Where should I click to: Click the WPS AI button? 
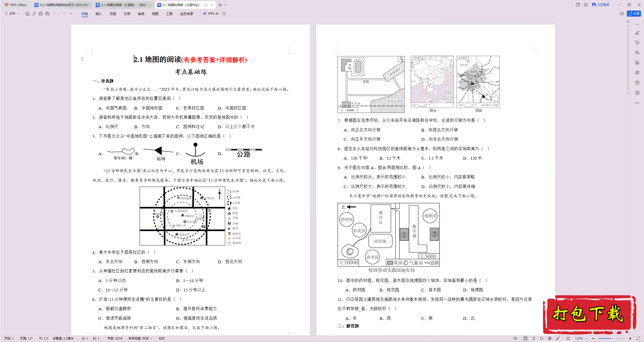pos(211,14)
